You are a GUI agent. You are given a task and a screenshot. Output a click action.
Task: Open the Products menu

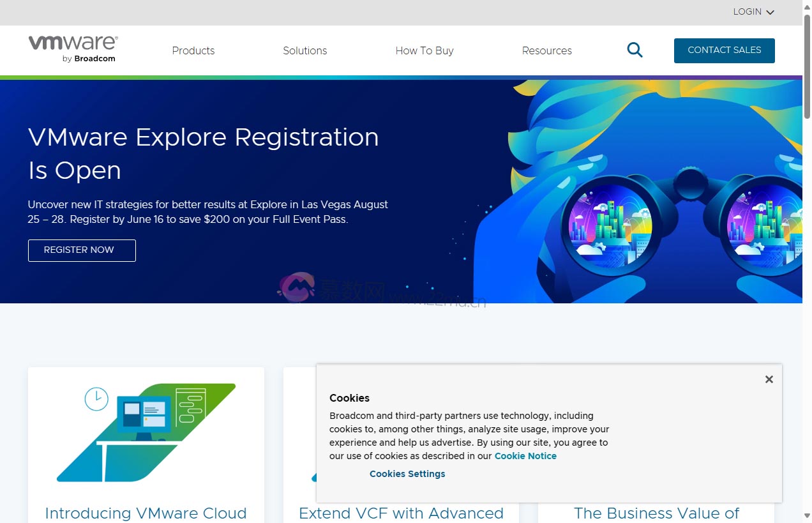[x=193, y=50]
